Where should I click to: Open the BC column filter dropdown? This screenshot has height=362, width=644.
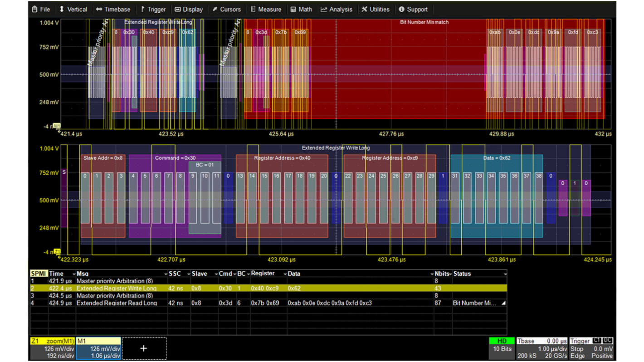click(x=248, y=274)
